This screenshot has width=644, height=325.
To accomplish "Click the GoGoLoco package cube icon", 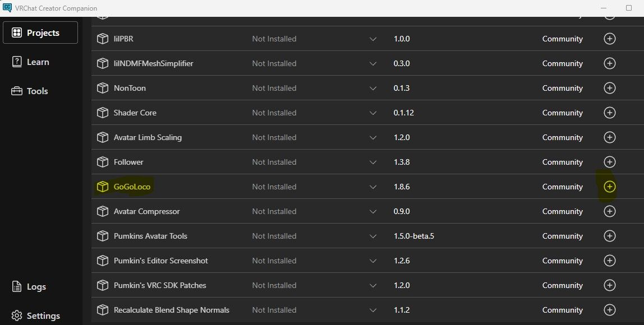I will [x=102, y=187].
